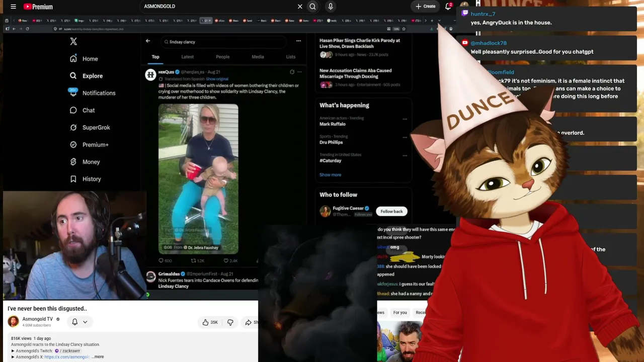Click the Explore magnifier icon

73,76
